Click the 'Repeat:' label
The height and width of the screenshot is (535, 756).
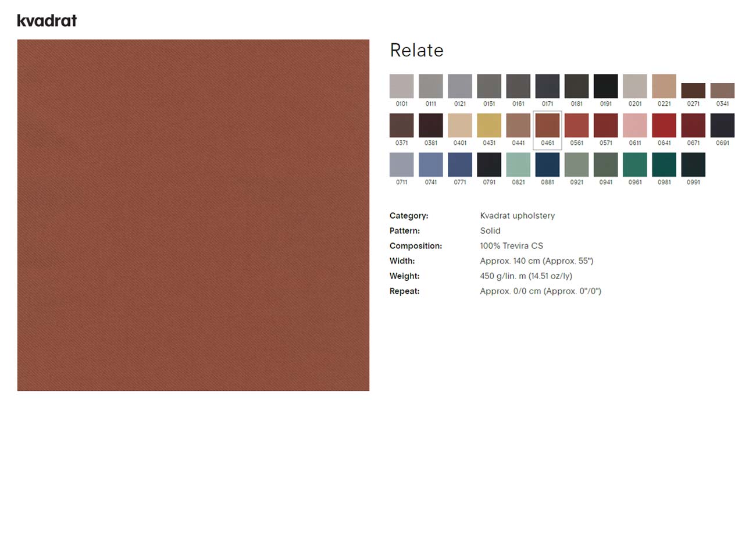pos(405,291)
